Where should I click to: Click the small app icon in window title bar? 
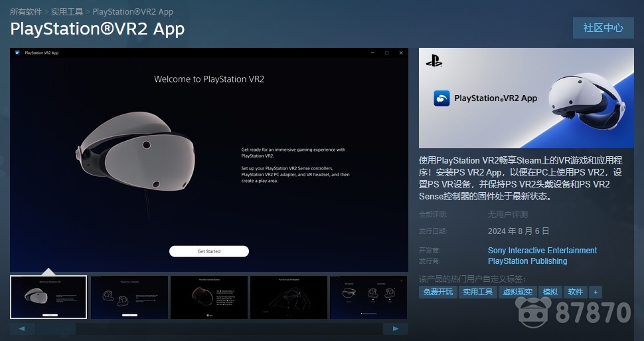tap(17, 53)
